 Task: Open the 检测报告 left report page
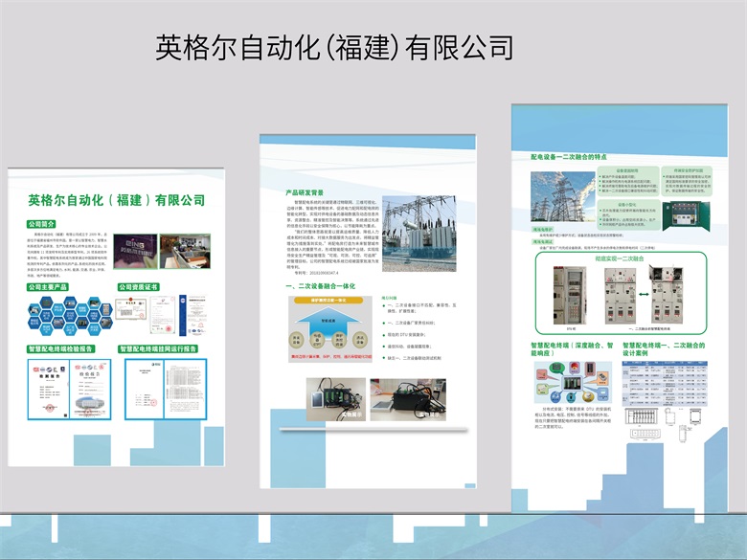49,390
